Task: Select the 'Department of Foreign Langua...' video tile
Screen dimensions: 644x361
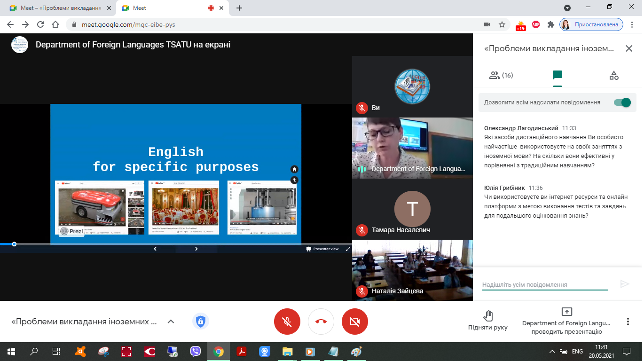Action: [x=412, y=148]
